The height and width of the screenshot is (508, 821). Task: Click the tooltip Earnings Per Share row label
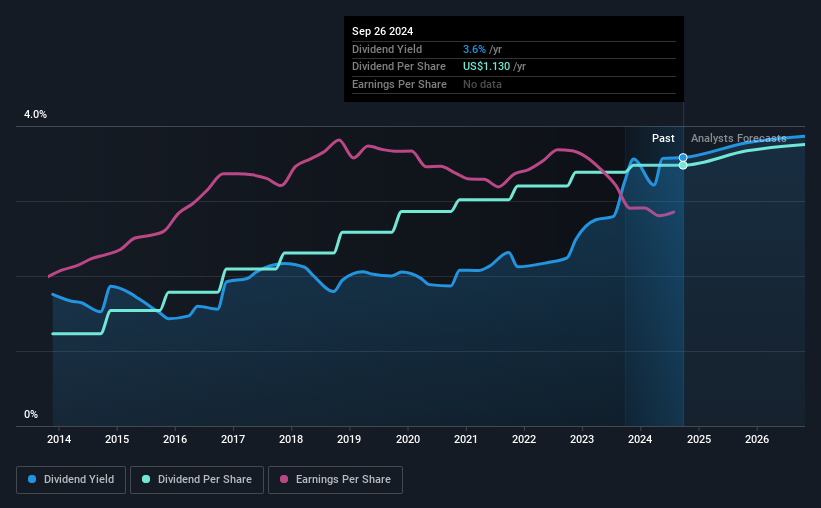click(x=400, y=84)
